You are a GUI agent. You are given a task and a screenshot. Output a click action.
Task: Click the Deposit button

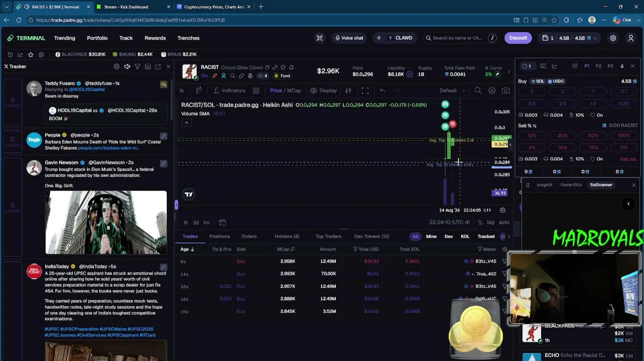point(518,38)
